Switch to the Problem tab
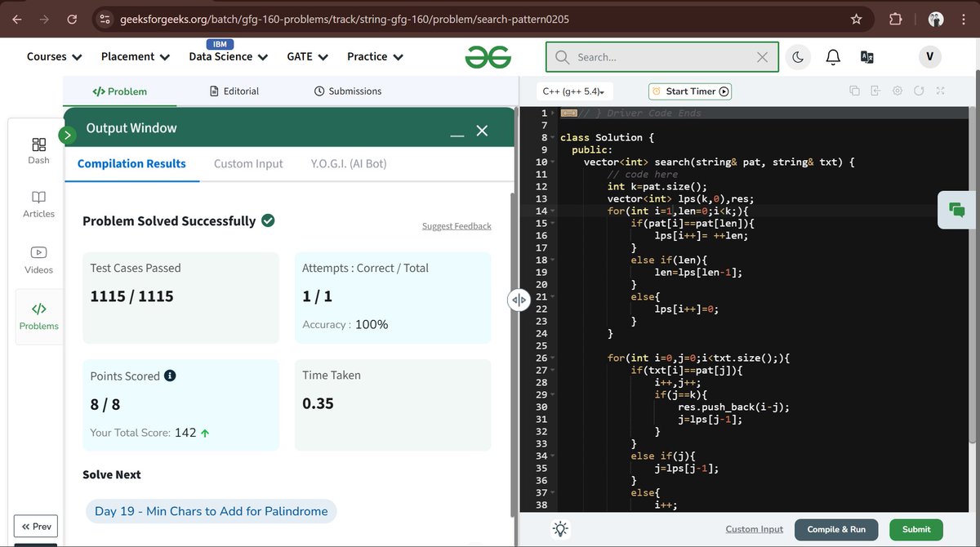Viewport: 980px width, 547px height. (x=119, y=91)
